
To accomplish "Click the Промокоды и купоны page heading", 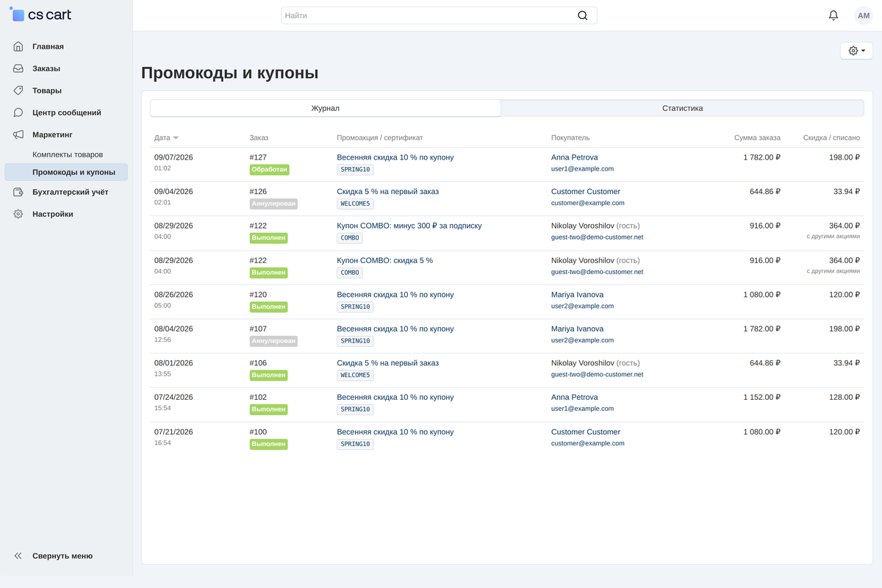I will coord(230,73).
